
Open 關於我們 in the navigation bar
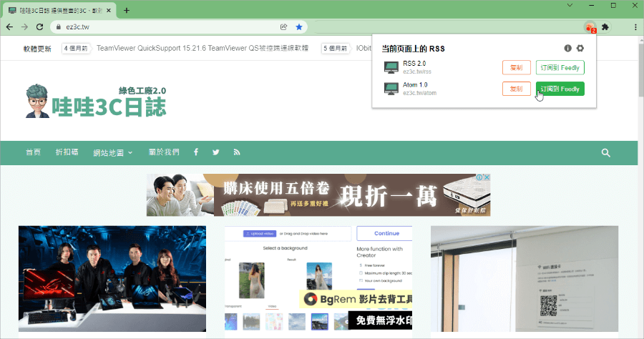tap(164, 152)
